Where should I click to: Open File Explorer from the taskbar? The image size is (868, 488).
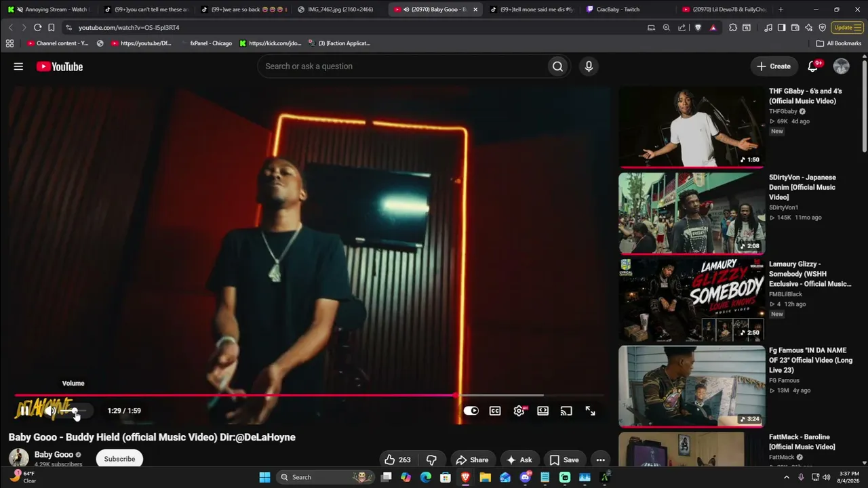[486, 477]
